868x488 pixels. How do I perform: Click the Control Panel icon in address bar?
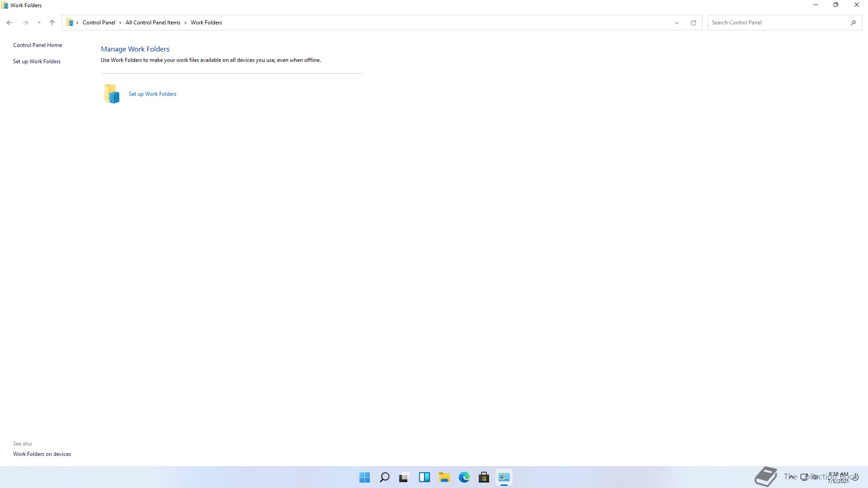click(70, 23)
